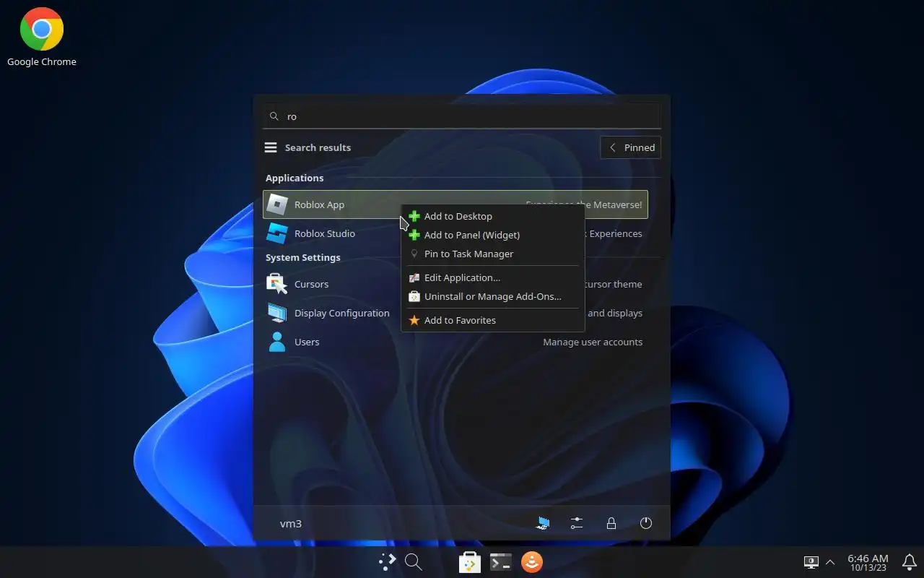Click the Users settings icon
Screen dimensions: 924x578
coord(277,342)
